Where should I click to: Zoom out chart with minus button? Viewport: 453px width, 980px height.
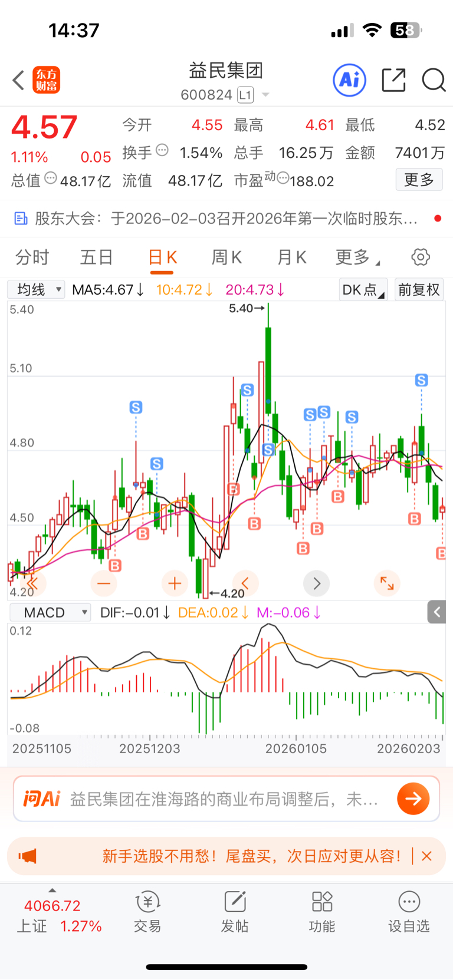point(104,583)
